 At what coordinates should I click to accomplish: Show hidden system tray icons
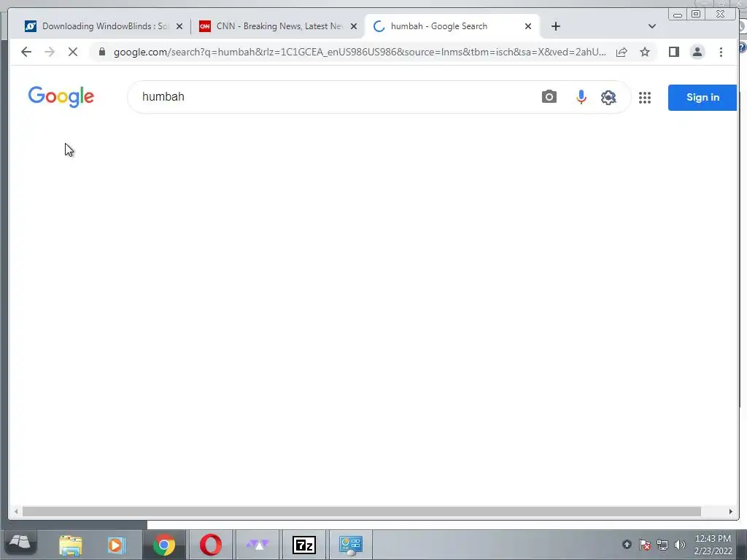(x=627, y=544)
